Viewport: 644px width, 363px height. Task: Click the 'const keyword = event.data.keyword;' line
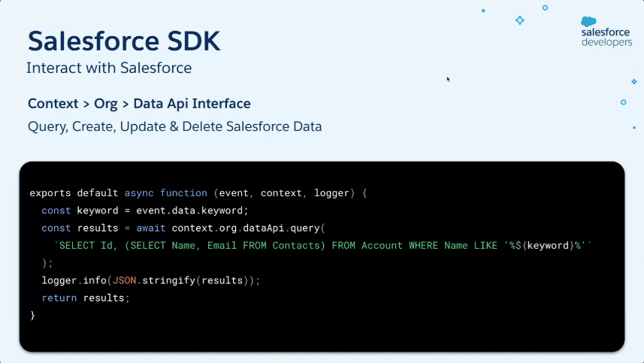pyautogui.click(x=144, y=210)
